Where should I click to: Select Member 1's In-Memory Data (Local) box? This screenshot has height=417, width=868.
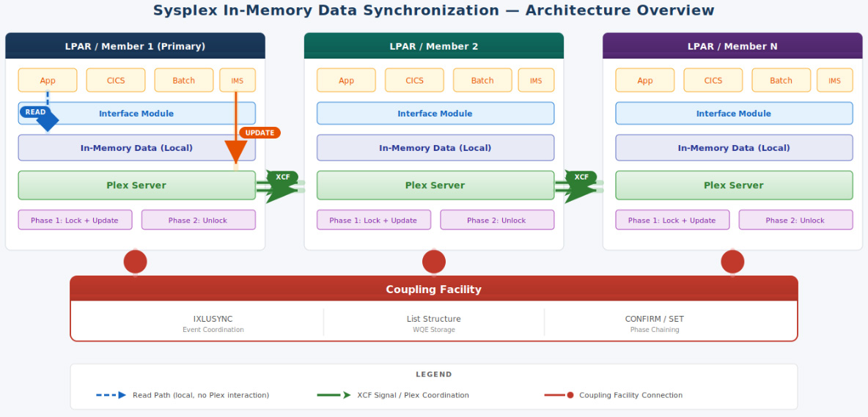pos(137,147)
